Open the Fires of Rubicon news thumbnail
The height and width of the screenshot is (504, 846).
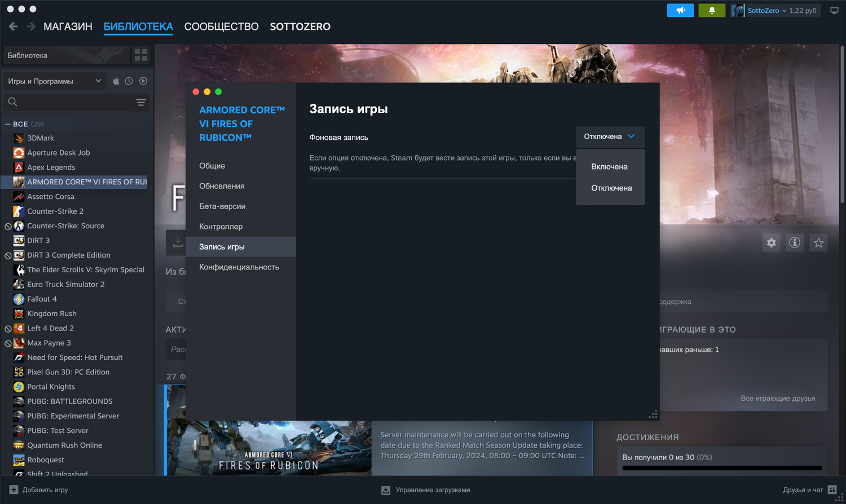click(268, 431)
